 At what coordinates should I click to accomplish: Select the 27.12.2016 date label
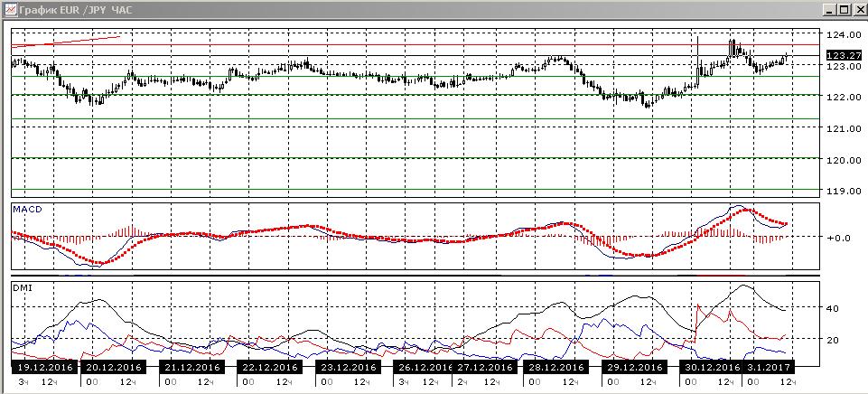pyautogui.click(x=486, y=367)
